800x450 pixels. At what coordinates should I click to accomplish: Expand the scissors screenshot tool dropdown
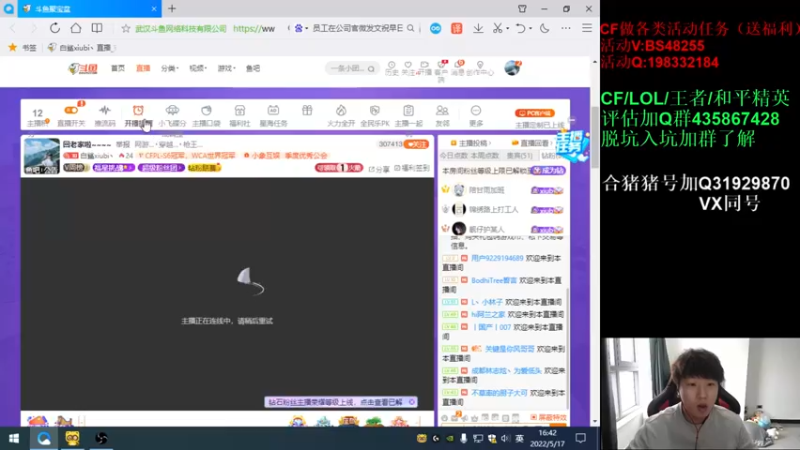tap(508, 29)
